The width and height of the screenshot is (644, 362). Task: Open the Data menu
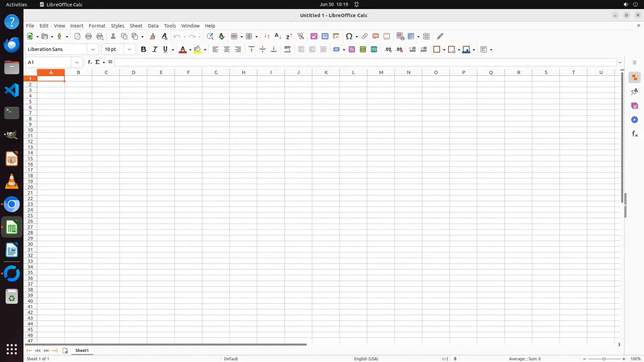[x=153, y=26]
